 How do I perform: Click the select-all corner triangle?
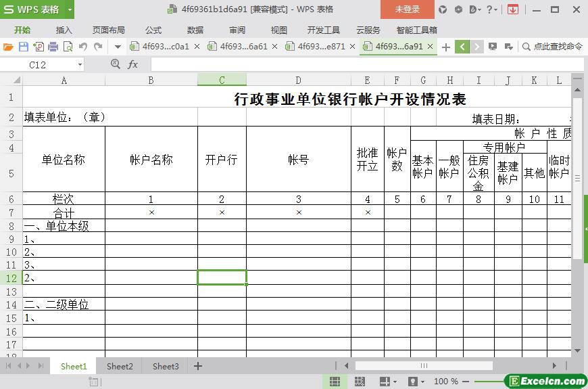[x=16, y=80]
